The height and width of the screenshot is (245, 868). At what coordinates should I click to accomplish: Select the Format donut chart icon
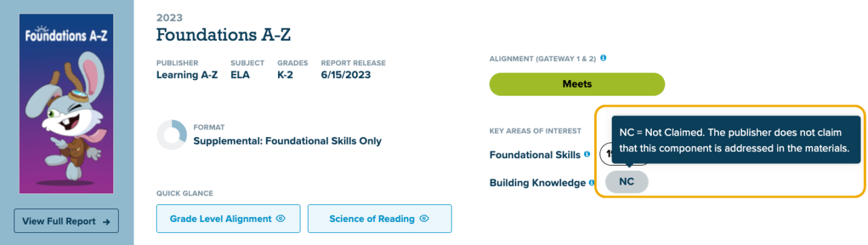(172, 134)
